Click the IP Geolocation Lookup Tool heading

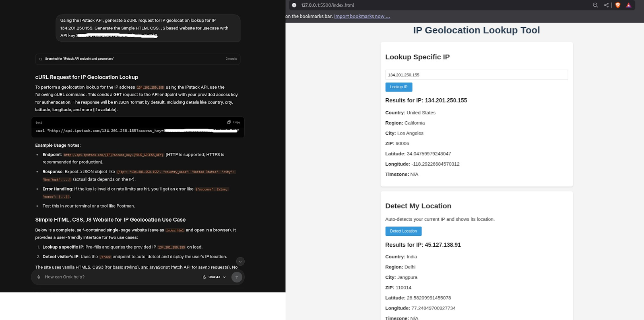476,30
